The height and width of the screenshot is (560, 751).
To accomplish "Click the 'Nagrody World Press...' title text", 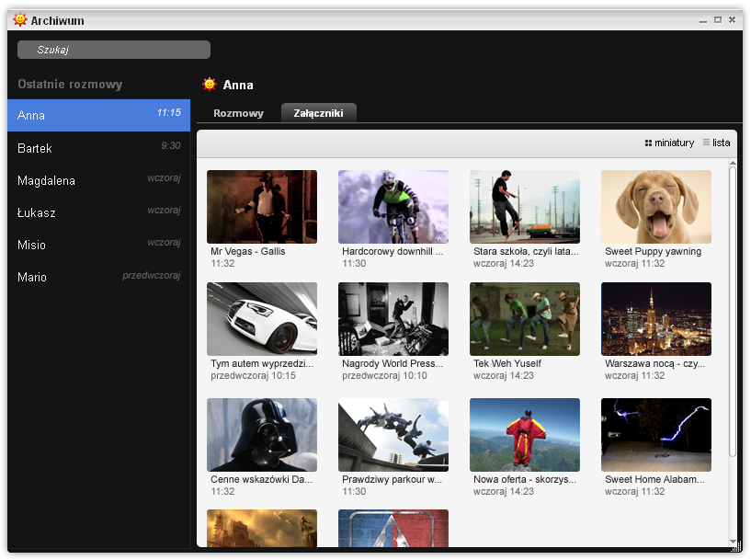I will coord(393,363).
